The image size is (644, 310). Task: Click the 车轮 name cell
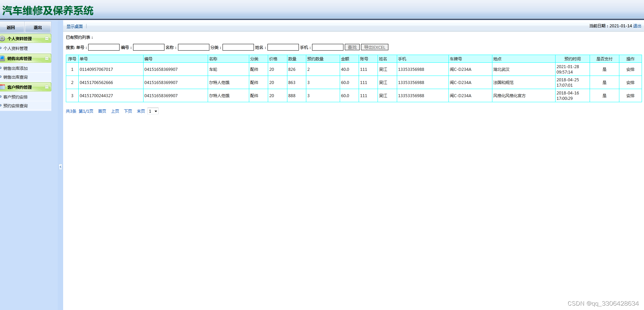click(228, 69)
